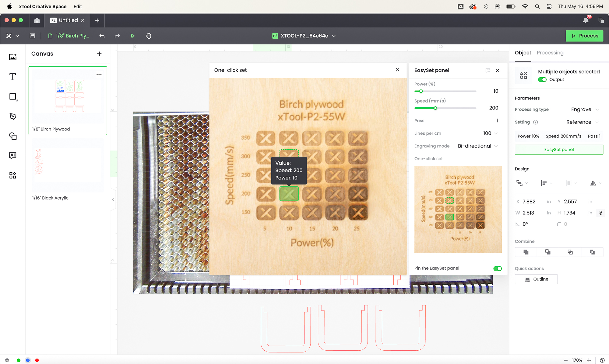Add a new canvas with plus icon
Viewport: 609px width, 364px height.
tap(99, 54)
